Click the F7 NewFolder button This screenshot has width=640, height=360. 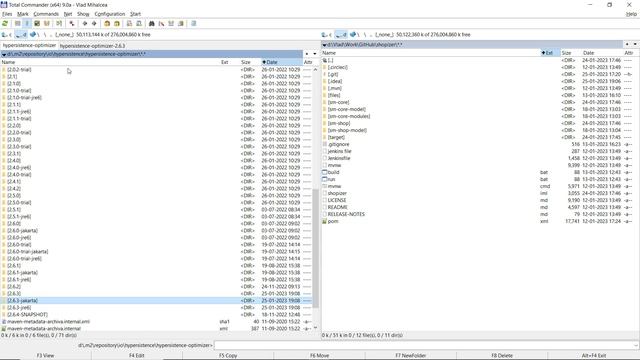click(x=411, y=356)
